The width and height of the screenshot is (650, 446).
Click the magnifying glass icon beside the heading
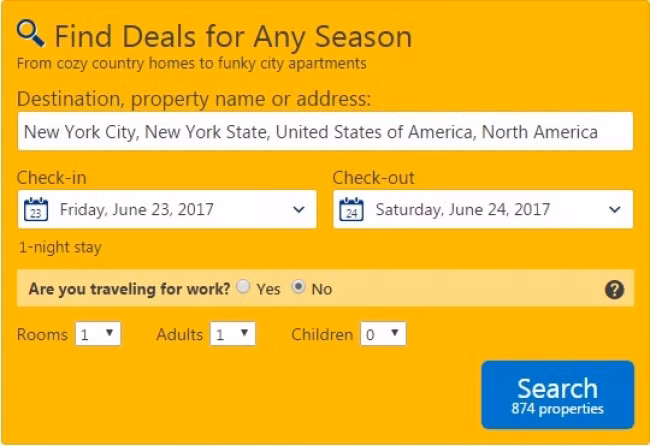[x=31, y=34]
